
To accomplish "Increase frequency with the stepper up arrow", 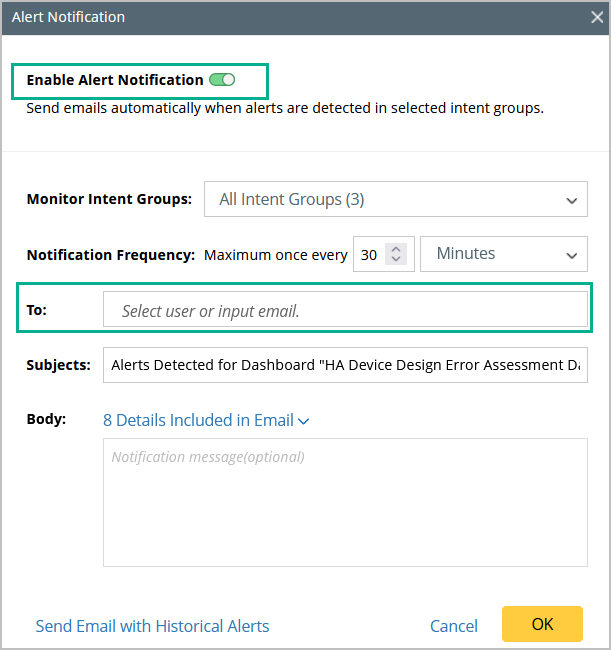I will [x=396, y=249].
